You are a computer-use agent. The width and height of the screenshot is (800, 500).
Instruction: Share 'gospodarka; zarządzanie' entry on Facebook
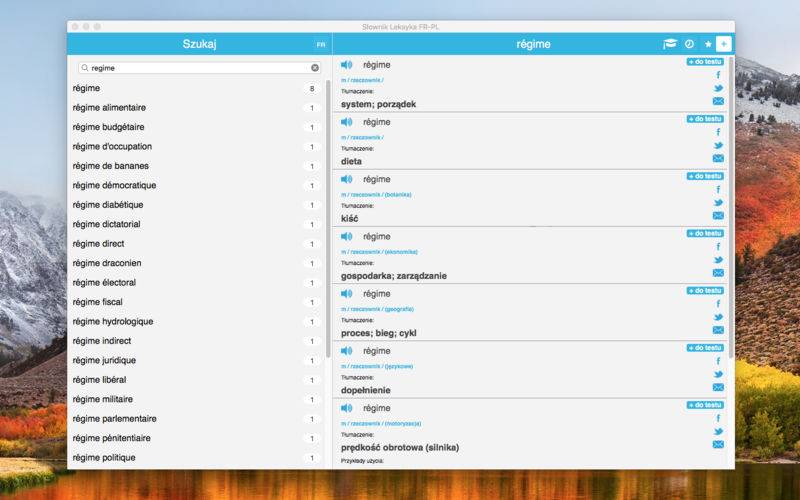pos(718,246)
